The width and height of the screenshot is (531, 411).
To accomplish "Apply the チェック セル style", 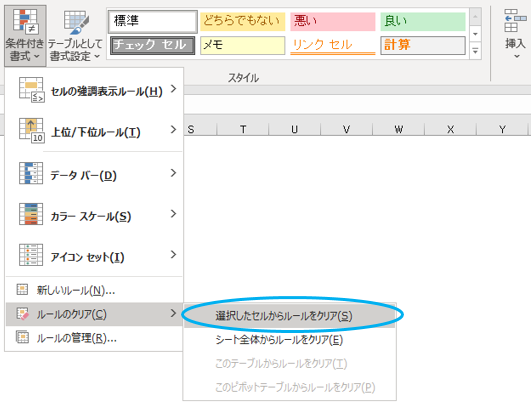I will (152, 45).
